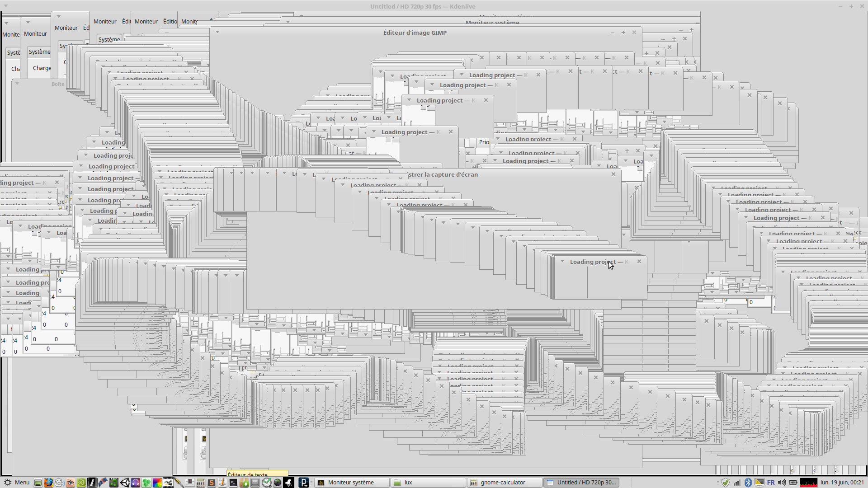Click the panel clock showing lun. 19 juin
The width and height of the screenshot is (868, 488).
[x=842, y=483]
